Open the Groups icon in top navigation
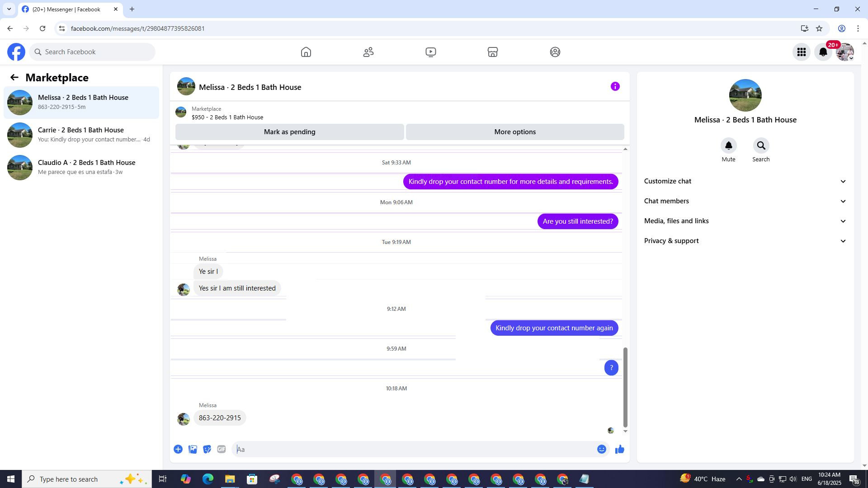This screenshot has width=868, height=488. pyautogui.click(x=555, y=52)
